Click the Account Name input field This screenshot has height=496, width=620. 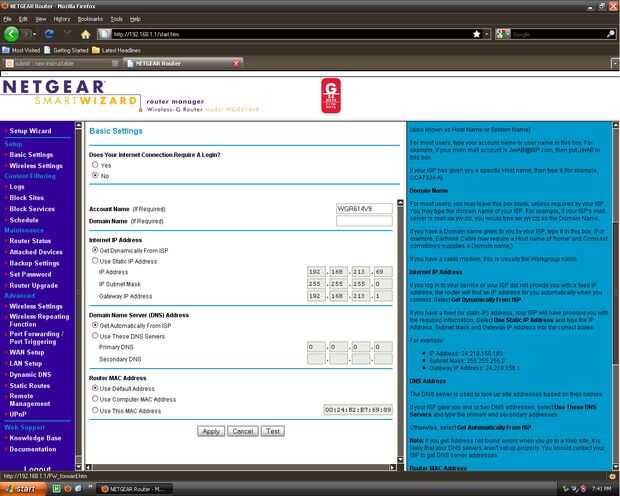pyautogui.click(x=364, y=208)
